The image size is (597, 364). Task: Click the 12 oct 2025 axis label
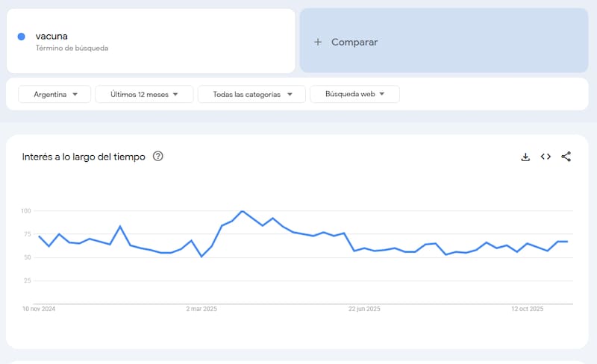[x=528, y=309]
